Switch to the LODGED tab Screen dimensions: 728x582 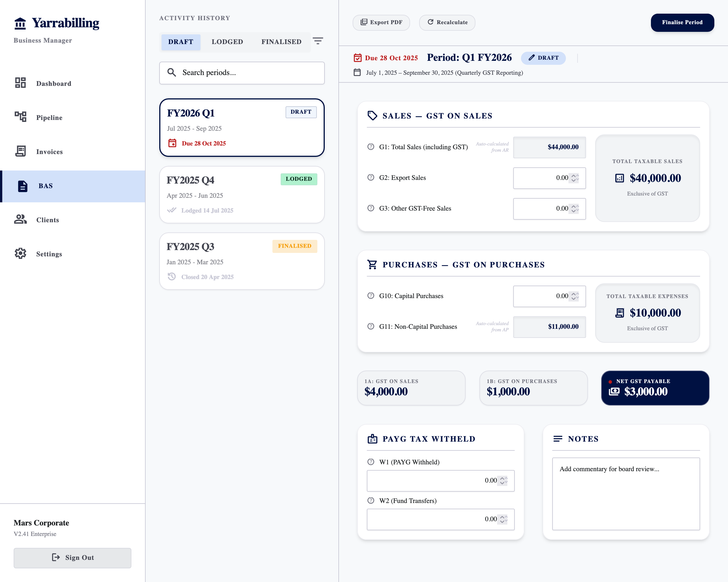click(227, 42)
